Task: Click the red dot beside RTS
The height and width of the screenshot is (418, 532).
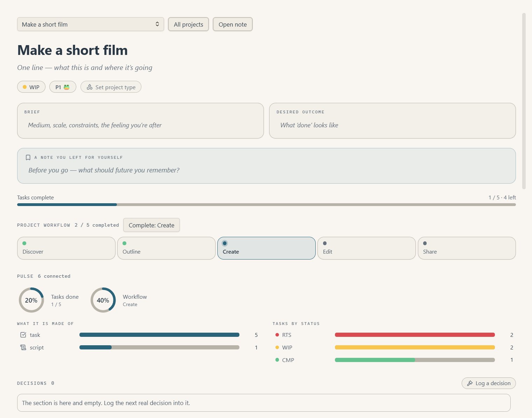Action: point(277,335)
